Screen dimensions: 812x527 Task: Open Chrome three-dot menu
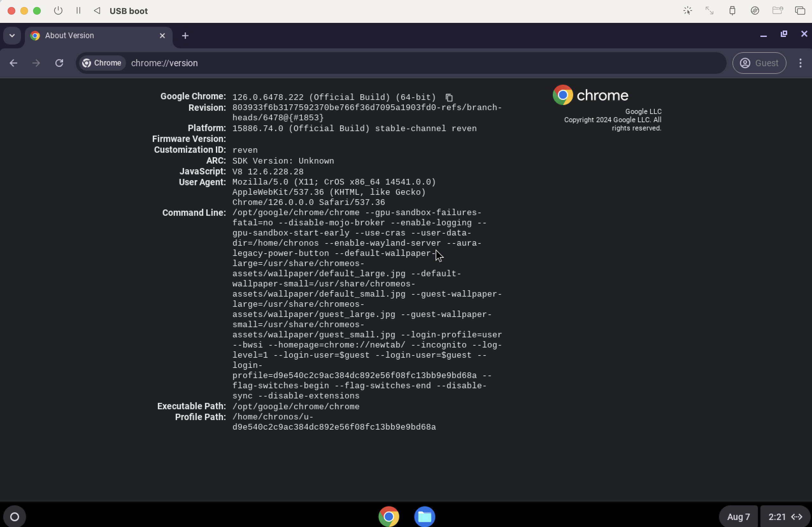click(x=800, y=63)
